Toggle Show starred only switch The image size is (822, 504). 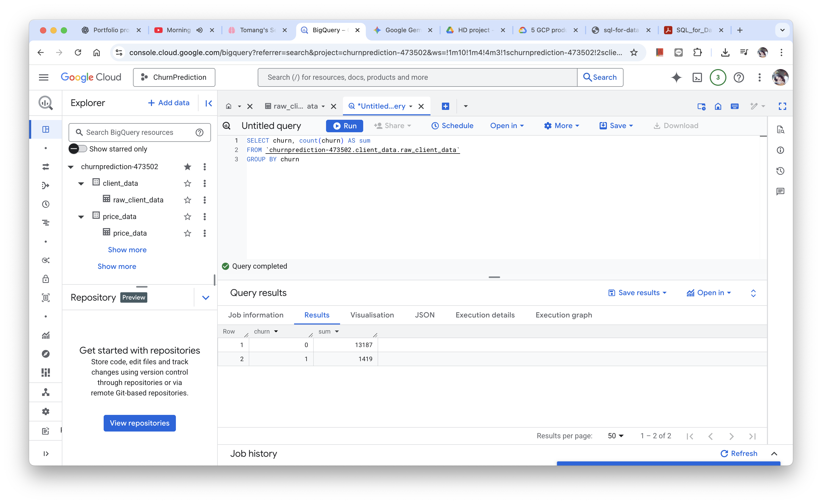tap(77, 149)
